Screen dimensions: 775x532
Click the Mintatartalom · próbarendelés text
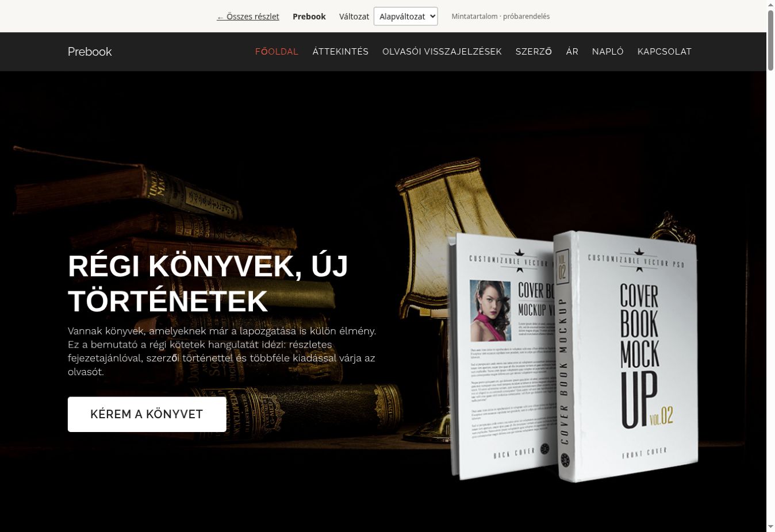pyautogui.click(x=500, y=17)
